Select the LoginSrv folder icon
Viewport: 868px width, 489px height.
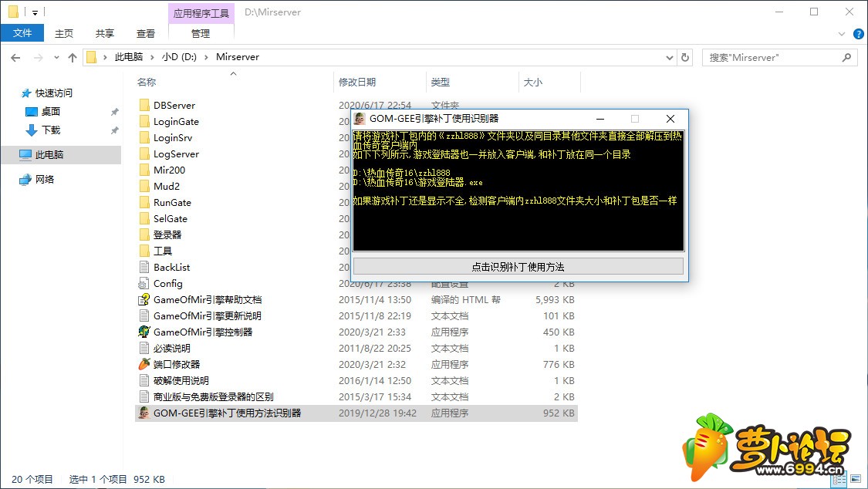pyautogui.click(x=144, y=137)
